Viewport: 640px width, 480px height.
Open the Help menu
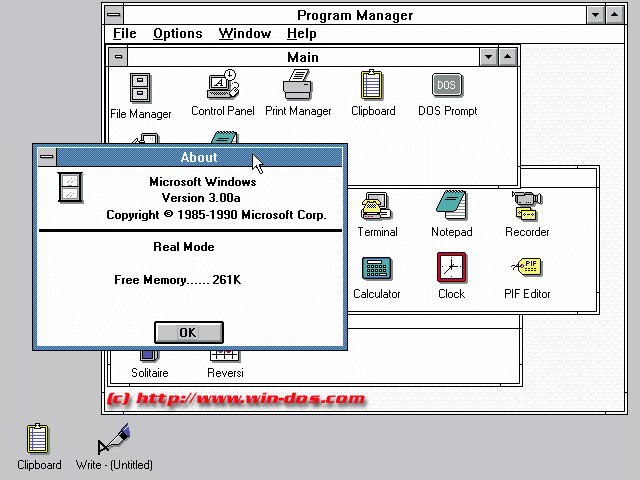tap(301, 34)
